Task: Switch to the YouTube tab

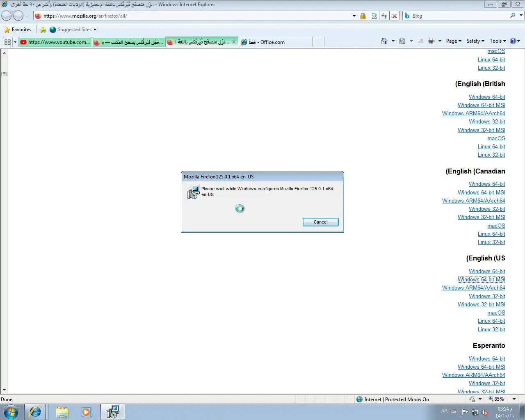Action: coord(55,42)
